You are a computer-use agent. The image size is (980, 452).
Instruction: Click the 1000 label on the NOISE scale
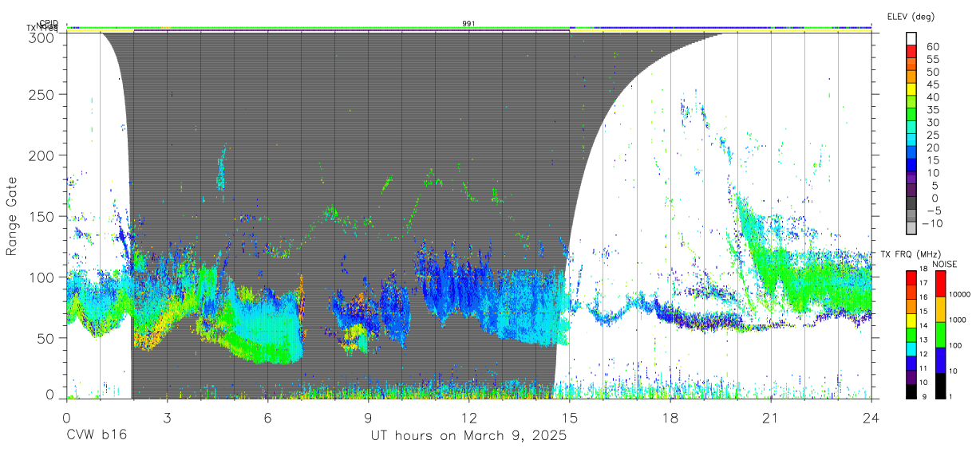[958, 320]
